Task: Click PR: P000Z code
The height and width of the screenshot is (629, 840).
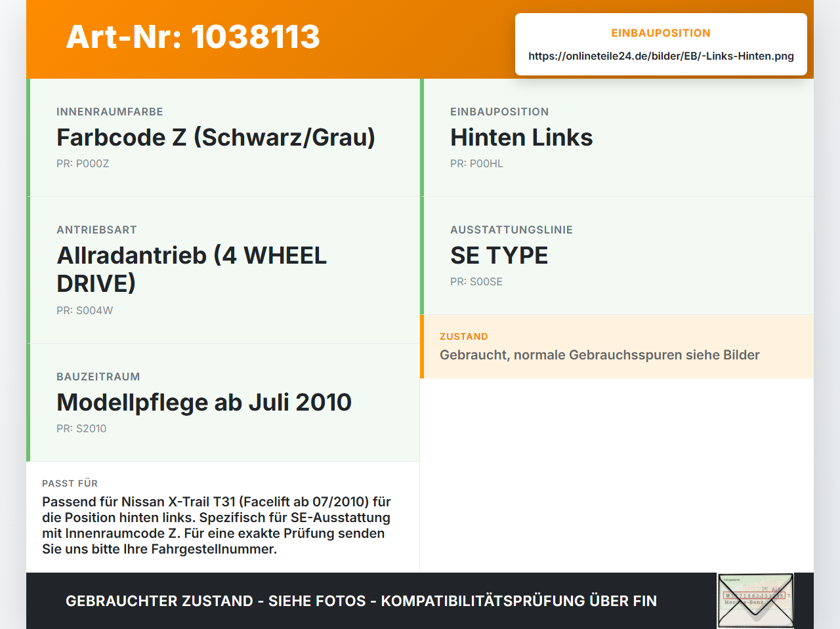Action: pyautogui.click(x=83, y=163)
